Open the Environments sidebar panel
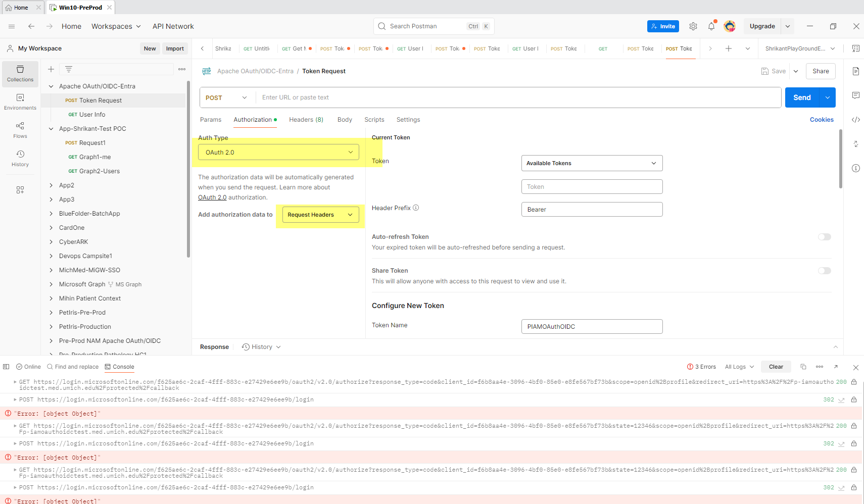 tap(20, 102)
